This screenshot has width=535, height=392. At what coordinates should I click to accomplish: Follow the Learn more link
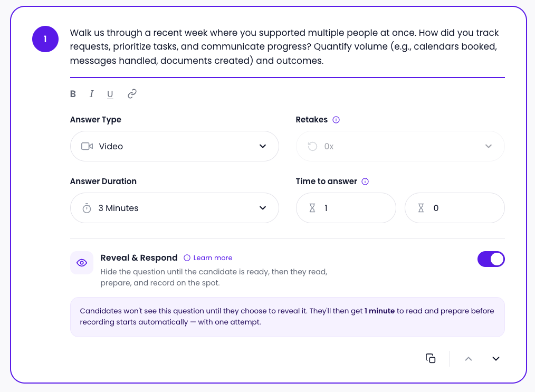(213, 258)
